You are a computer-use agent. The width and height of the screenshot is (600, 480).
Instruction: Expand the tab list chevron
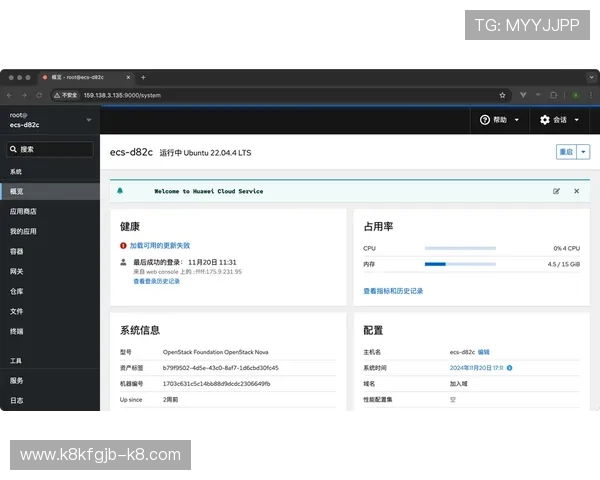(x=591, y=77)
